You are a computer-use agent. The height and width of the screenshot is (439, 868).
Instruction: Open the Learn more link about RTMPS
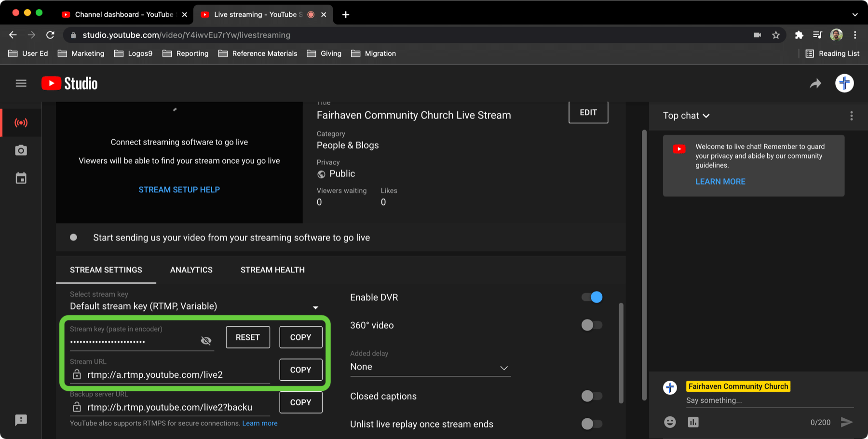click(x=260, y=423)
